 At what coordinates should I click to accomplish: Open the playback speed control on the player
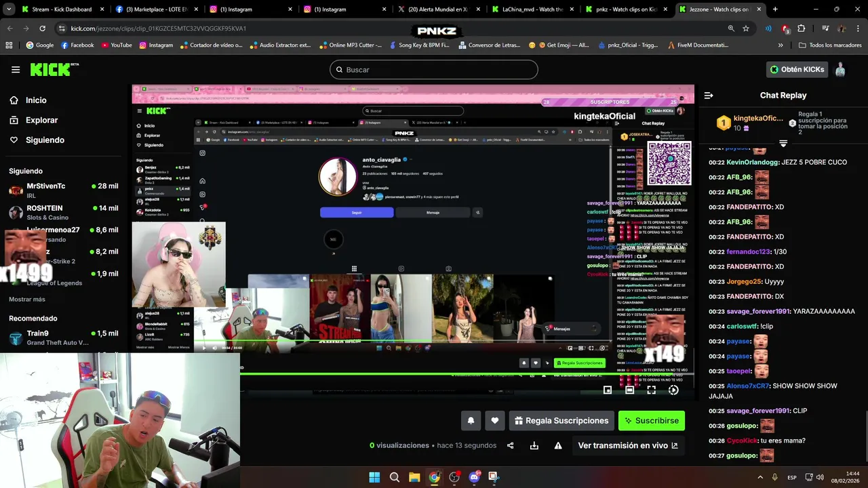tap(673, 390)
